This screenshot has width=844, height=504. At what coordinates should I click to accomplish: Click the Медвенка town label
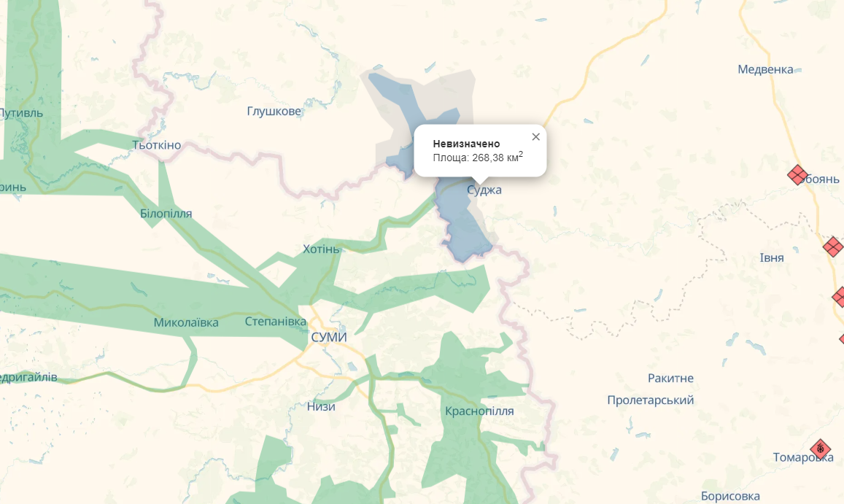pyautogui.click(x=765, y=69)
